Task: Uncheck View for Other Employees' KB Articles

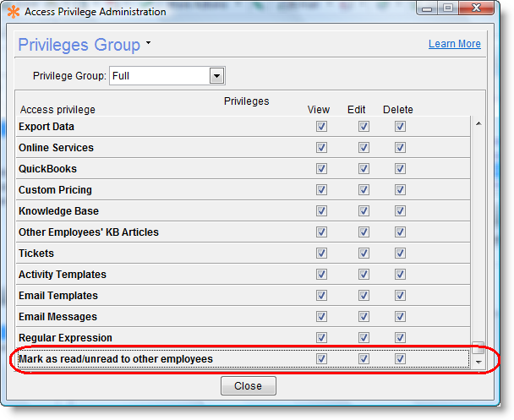Action: point(321,232)
